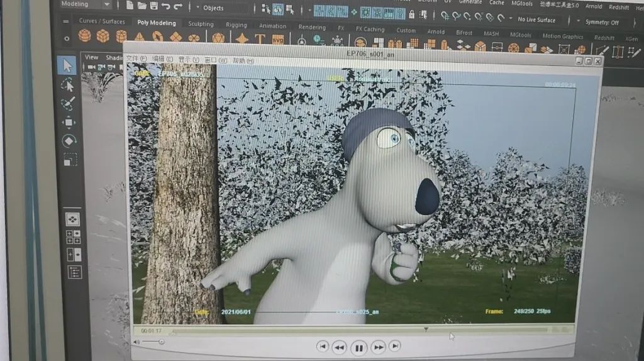Image resolution: width=644 pixels, height=361 pixels.
Task: Open the 文件(F) menu in the player
Action: click(136, 60)
